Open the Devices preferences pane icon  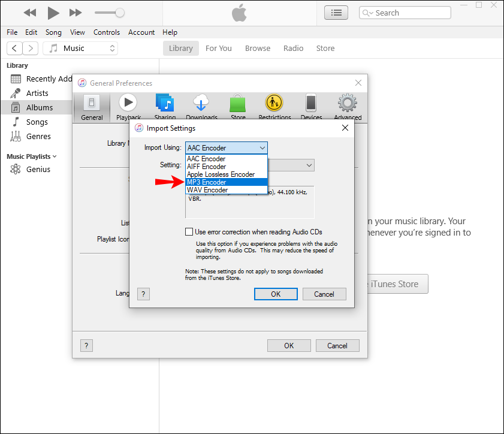click(311, 107)
